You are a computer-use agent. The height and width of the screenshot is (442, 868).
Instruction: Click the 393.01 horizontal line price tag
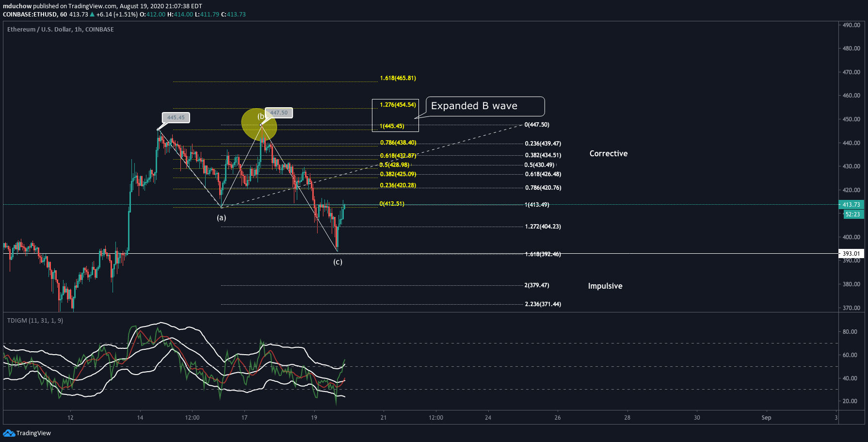pyautogui.click(x=851, y=254)
